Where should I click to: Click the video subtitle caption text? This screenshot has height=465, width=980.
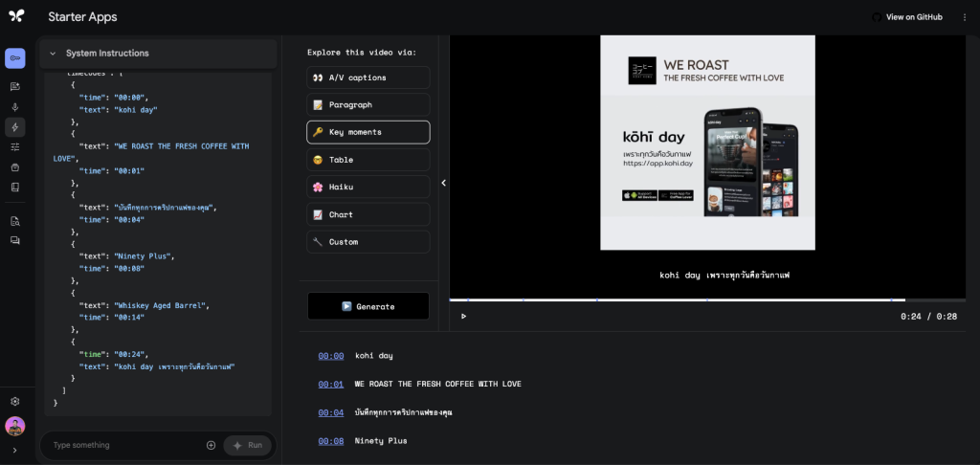coord(725,275)
